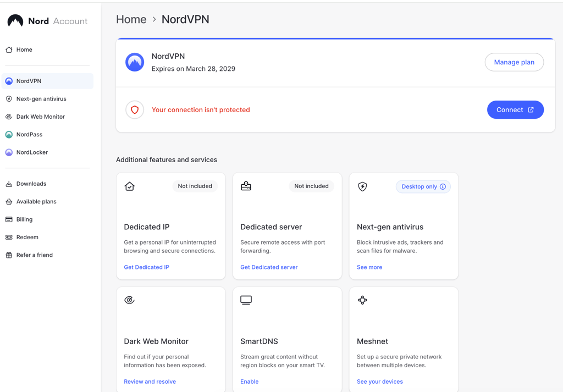This screenshot has width=563, height=392.
Task: Open NordPass in the sidebar
Action: pos(47,135)
